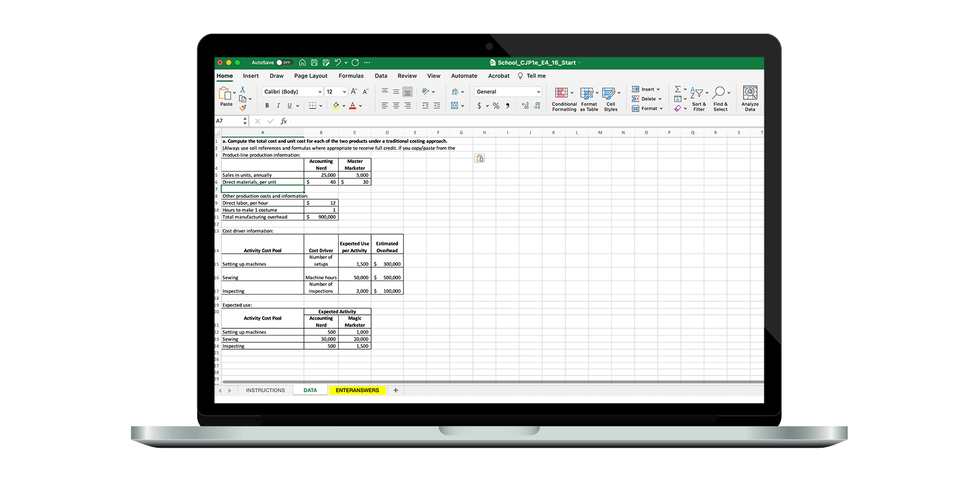Viewport: 980px width, 490px height.
Task: Switch to the Formulas ribbon tab
Action: (x=351, y=76)
